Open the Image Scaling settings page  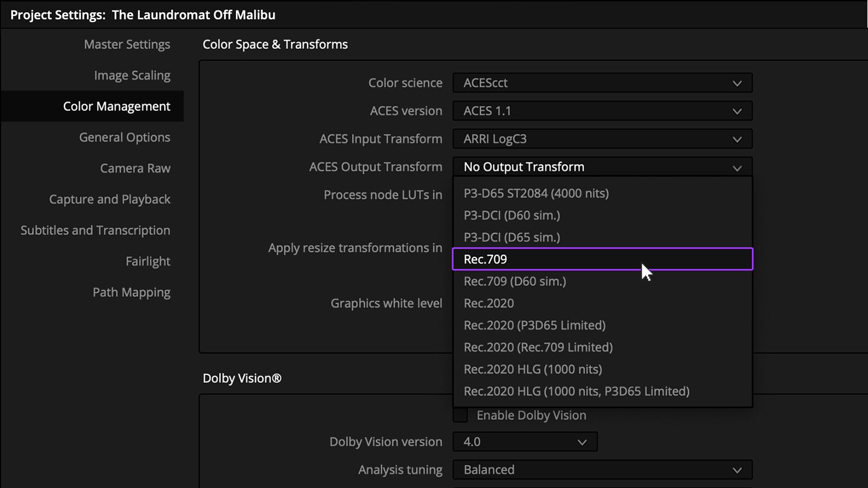tap(132, 75)
